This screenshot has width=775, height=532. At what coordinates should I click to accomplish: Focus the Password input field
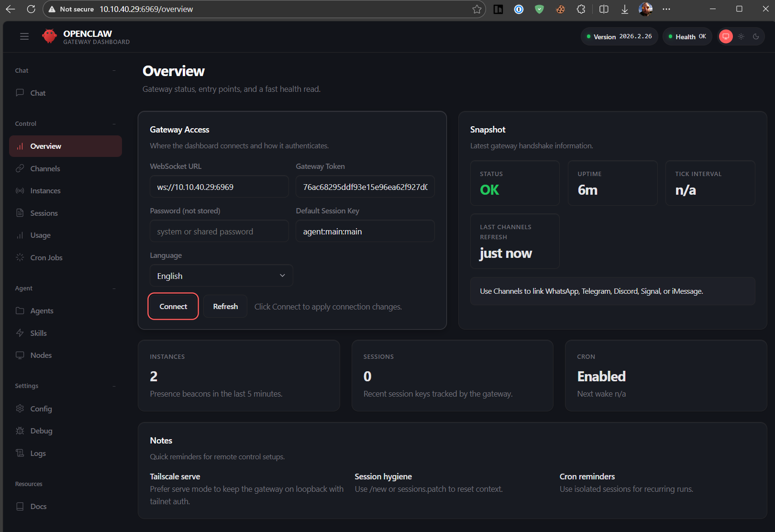click(219, 231)
